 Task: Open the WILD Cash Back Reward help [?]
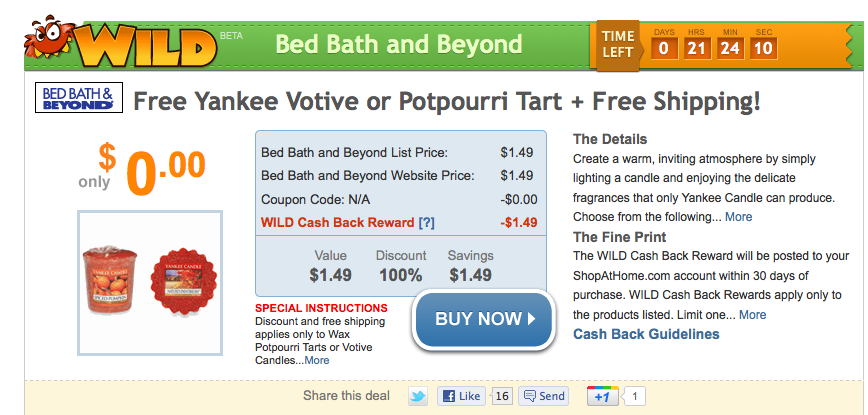click(x=427, y=222)
